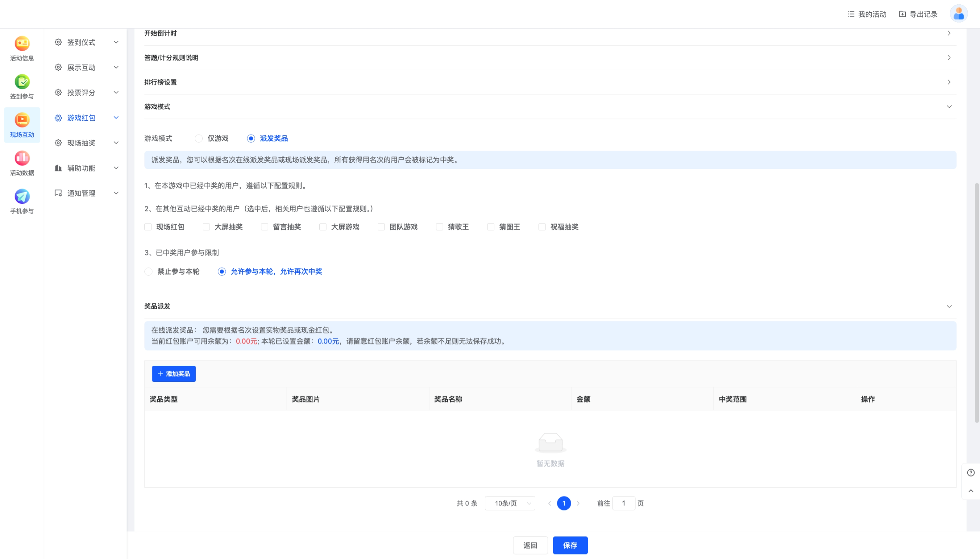Viewport: 980px width, 559px height.
Task: Open the 我的活动 menu
Action: [x=867, y=14]
